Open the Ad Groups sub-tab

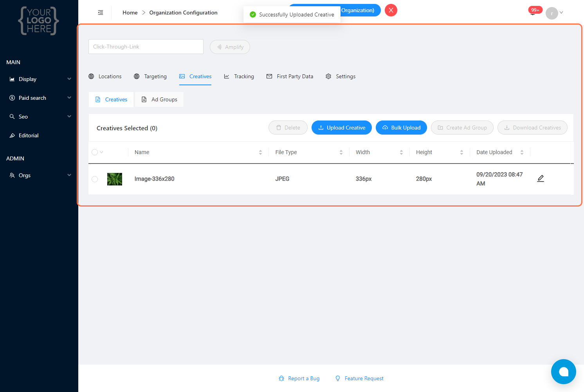159,99
